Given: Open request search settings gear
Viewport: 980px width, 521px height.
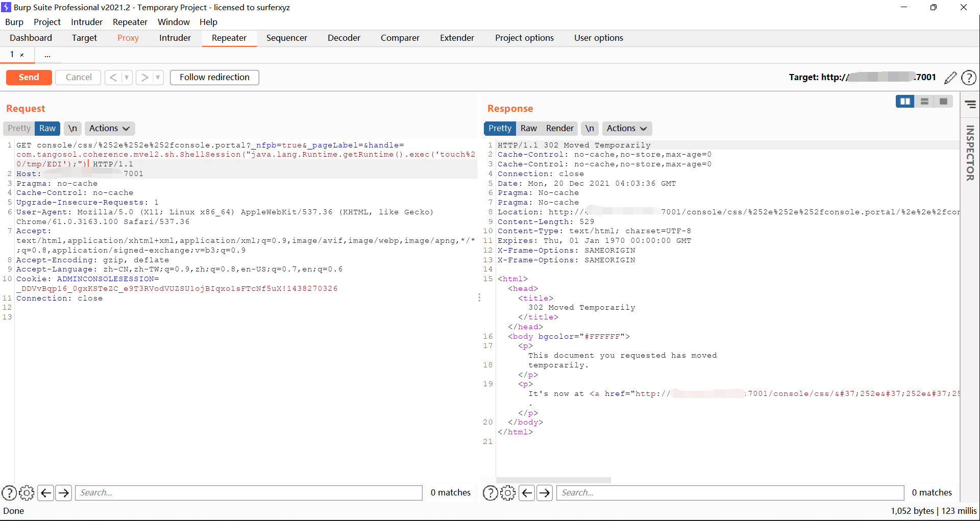Looking at the screenshot, I should point(27,492).
